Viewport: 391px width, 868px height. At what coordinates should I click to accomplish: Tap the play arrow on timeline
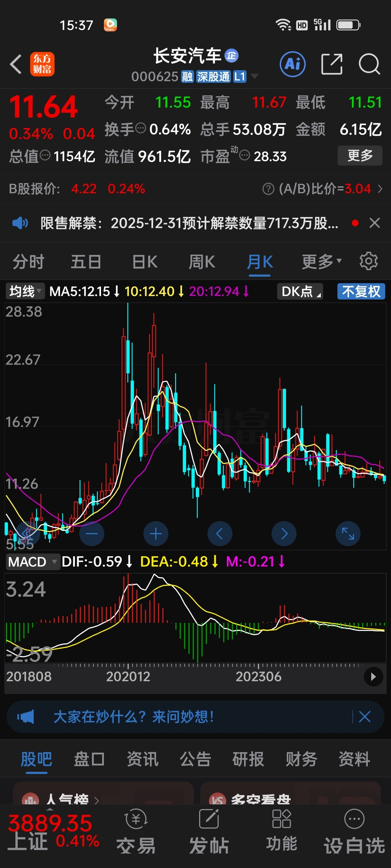point(373,676)
